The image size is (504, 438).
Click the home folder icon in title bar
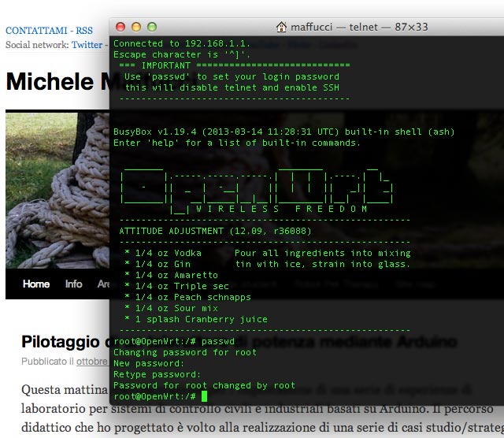(x=281, y=27)
